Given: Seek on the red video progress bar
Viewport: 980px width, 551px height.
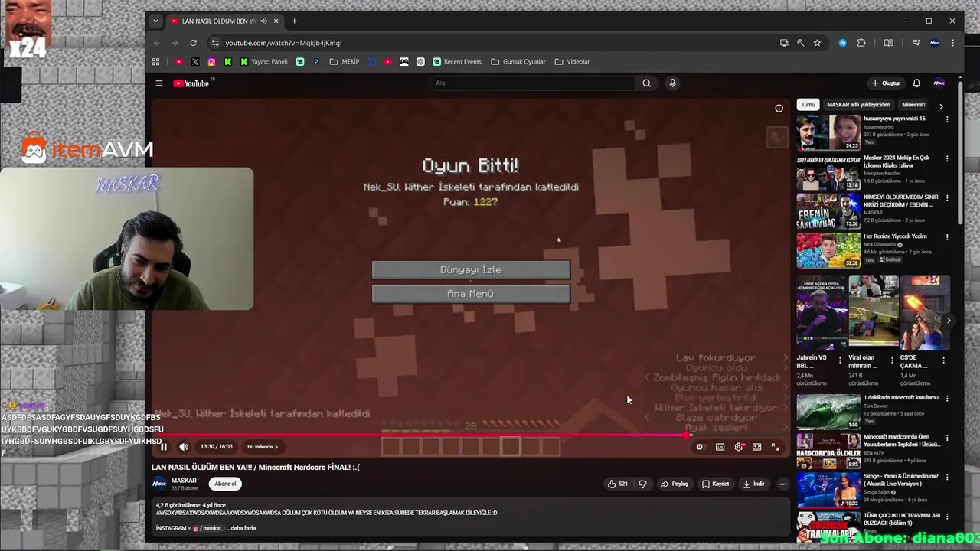Looking at the screenshot, I should (470, 435).
